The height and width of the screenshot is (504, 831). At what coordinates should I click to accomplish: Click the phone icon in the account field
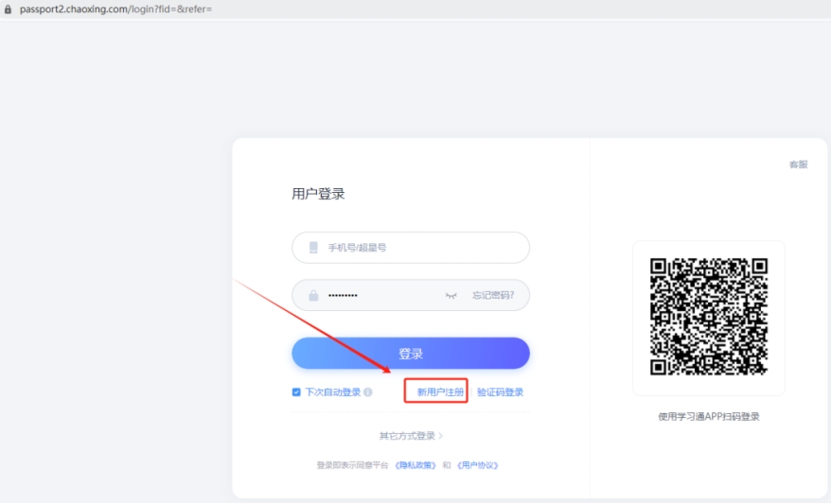coord(313,248)
